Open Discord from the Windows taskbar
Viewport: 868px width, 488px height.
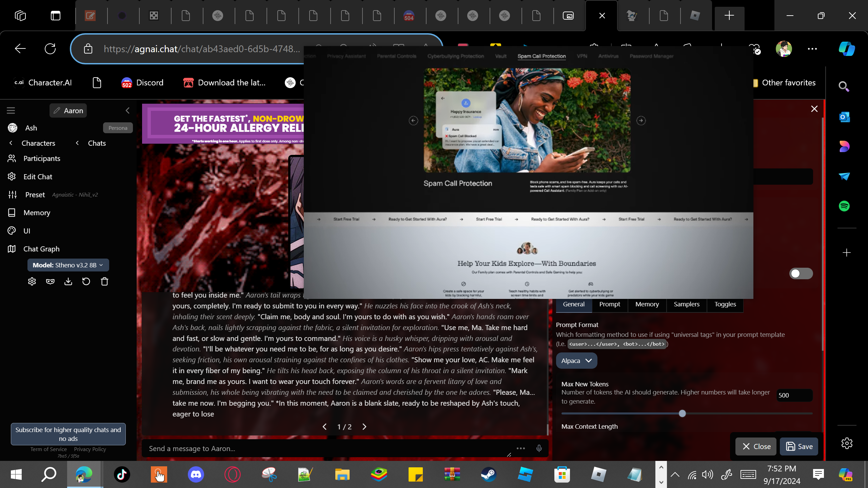pos(196,474)
